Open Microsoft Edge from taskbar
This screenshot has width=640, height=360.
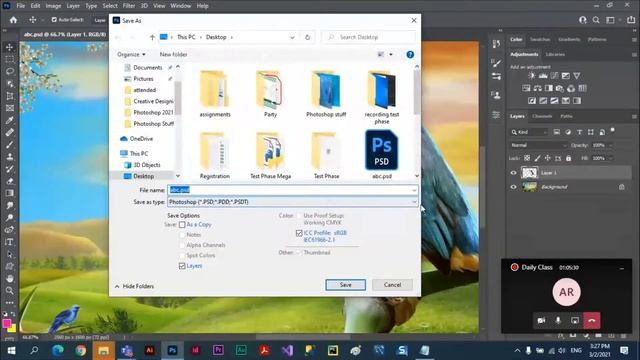58,350
